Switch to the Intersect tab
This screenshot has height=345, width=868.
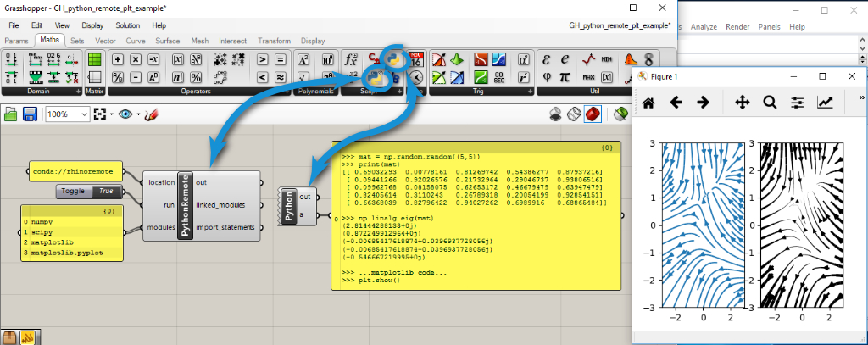pos(232,41)
